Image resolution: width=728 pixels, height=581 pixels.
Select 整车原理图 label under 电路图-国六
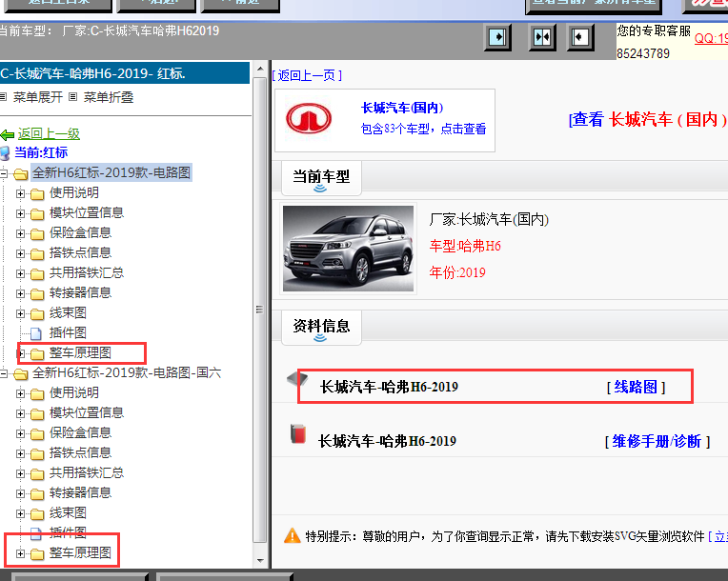click(80, 552)
